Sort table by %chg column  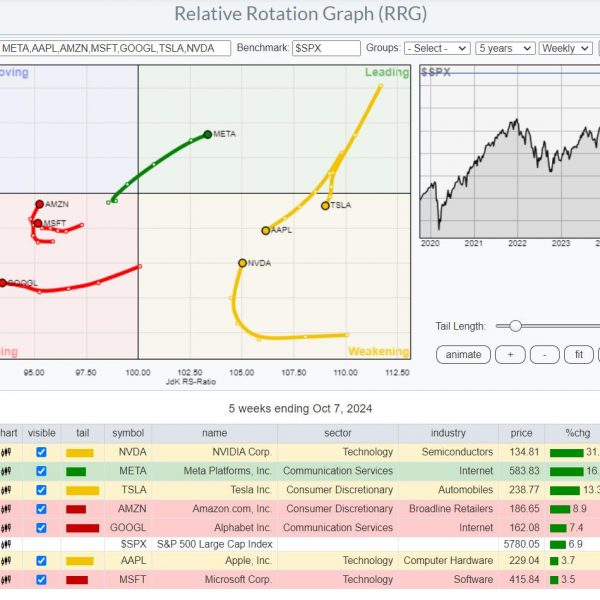point(577,433)
